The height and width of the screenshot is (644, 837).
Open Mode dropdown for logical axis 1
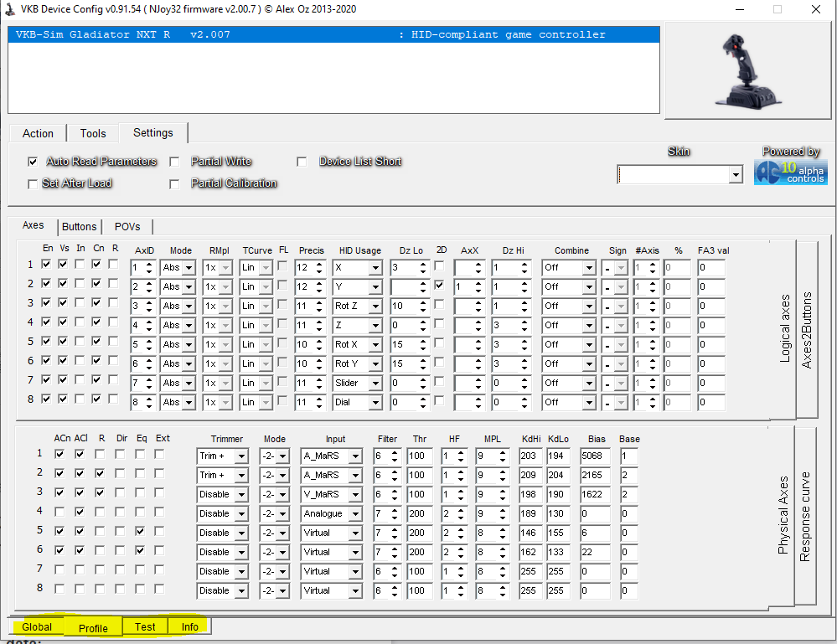point(189,268)
